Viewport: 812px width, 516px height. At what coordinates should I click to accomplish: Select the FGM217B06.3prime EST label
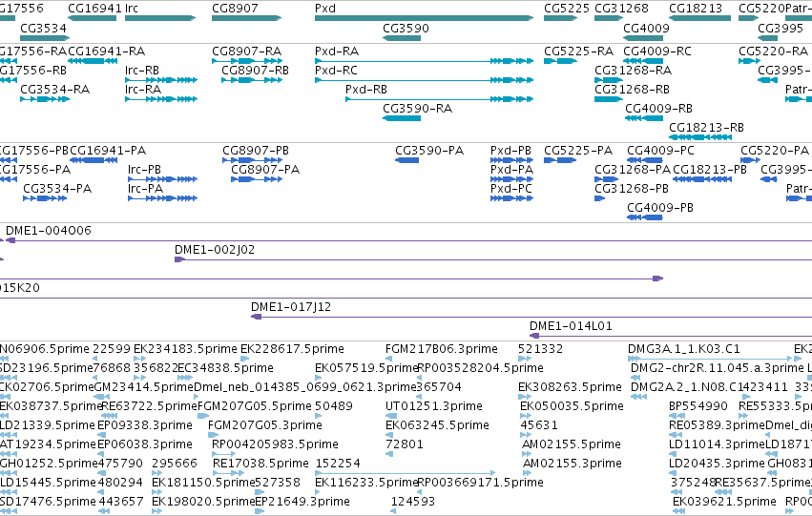click(x=441, y=349)
